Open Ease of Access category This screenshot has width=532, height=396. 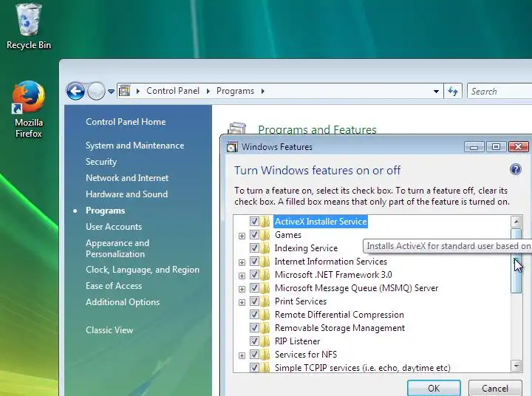(114, 286)
